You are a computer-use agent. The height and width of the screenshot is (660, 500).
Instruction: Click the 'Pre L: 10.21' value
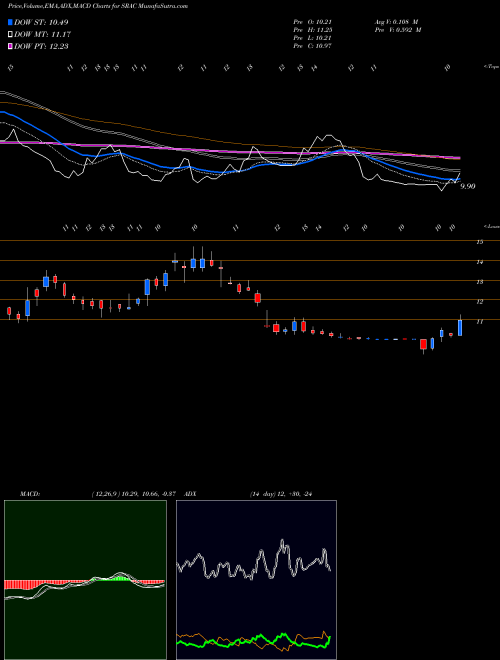pyautogui.click(x=312, y=38)
